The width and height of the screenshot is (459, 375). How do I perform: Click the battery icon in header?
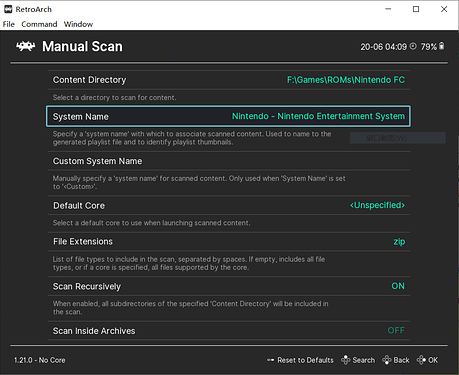(442, 46)
